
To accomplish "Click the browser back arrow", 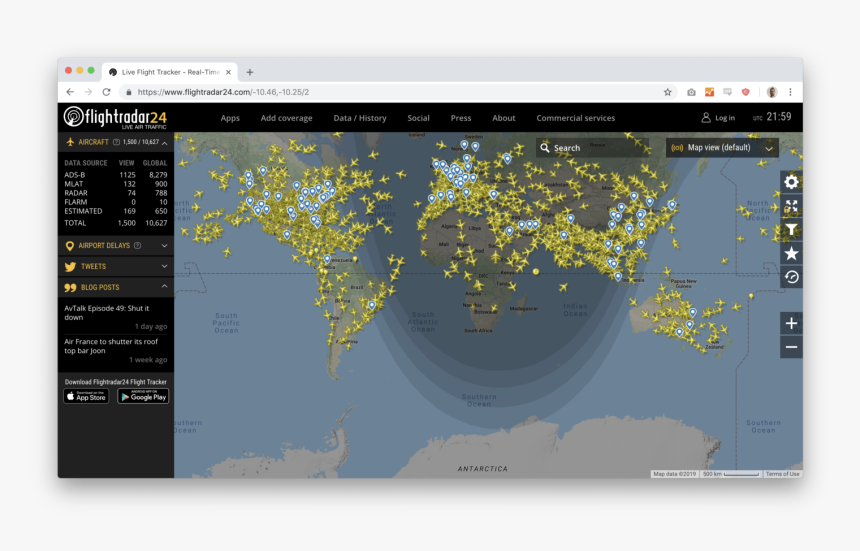I will (x=70, y=92).
